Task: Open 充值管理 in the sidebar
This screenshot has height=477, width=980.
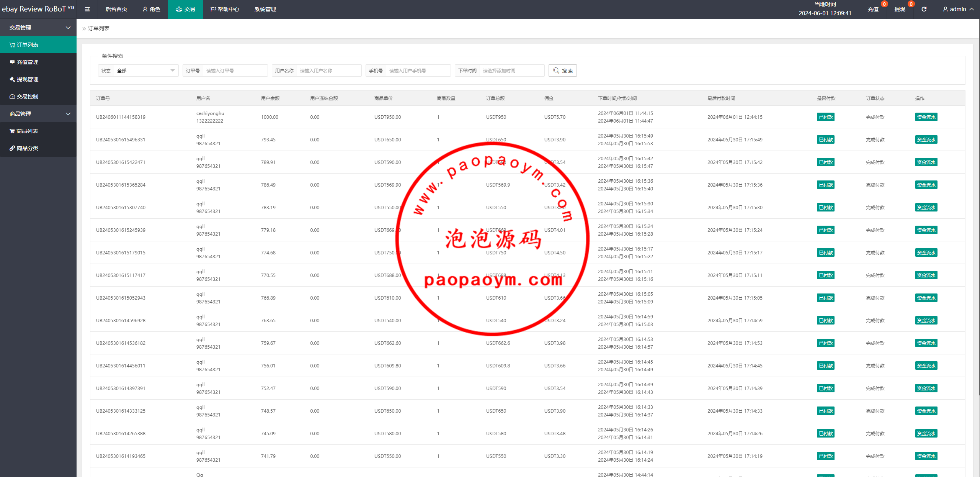Action: pos(27,62)
